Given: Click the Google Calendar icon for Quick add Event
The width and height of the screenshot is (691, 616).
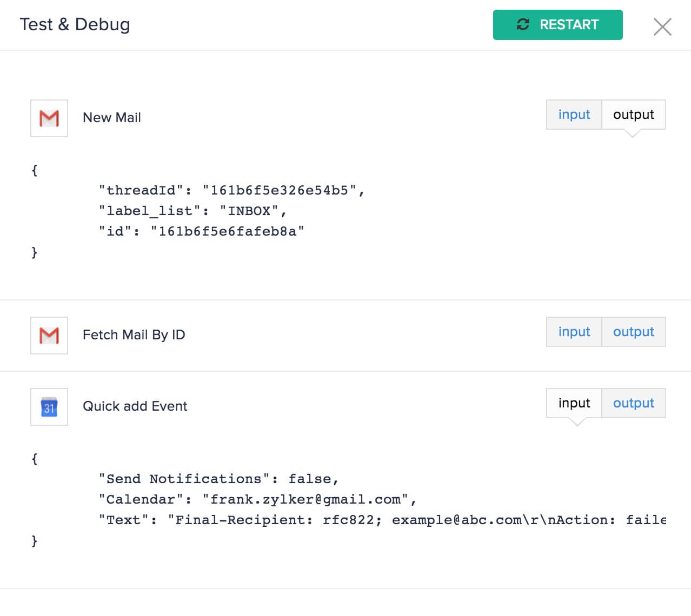Looking at the screenshot, I should [x=49, y=407].
